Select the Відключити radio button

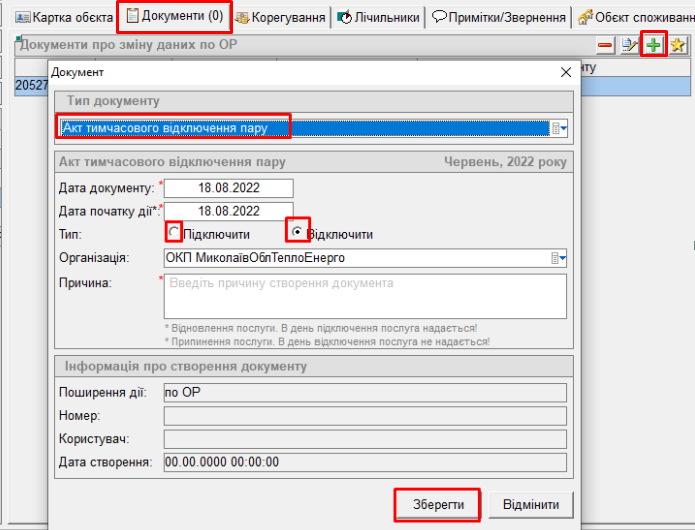point(298,234)
